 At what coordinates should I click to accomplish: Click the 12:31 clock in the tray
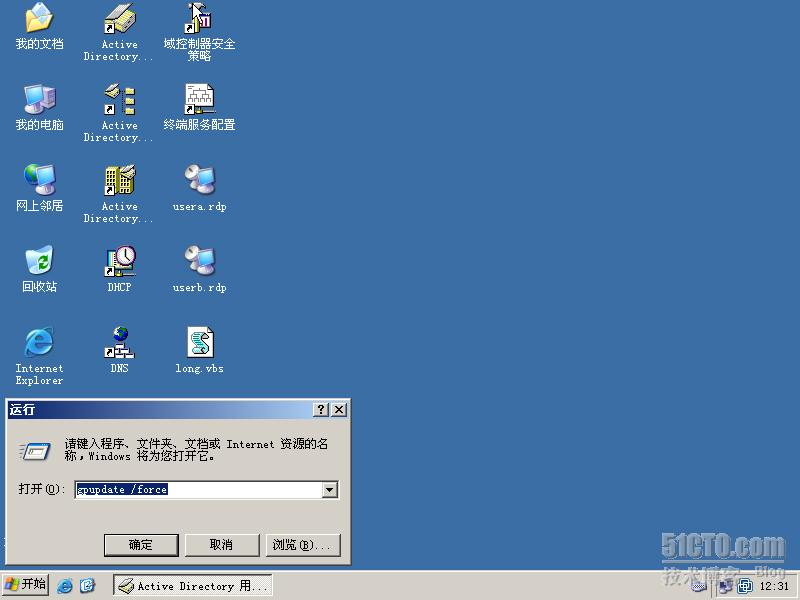[774, 586]
